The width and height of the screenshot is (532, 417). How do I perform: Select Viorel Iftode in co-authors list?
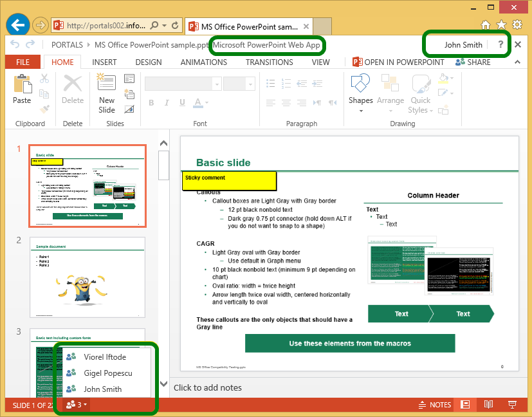pyautogui.click(x=107, y=357)
